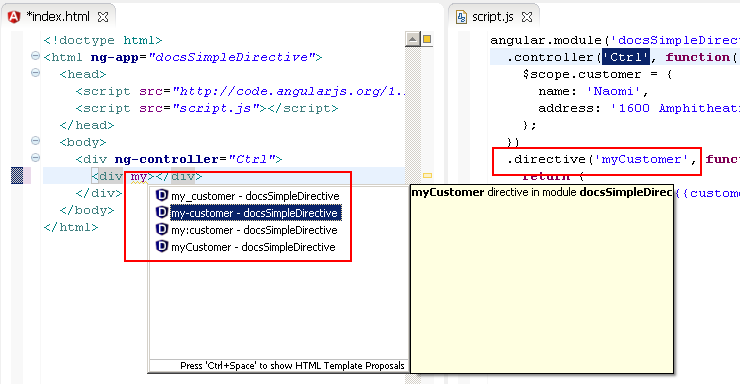The height and width of the screenshot is (384, 740).
Task: Click directive icon beside myCustomer proposal
Action: pyautogui.click(x=162, y=246)
